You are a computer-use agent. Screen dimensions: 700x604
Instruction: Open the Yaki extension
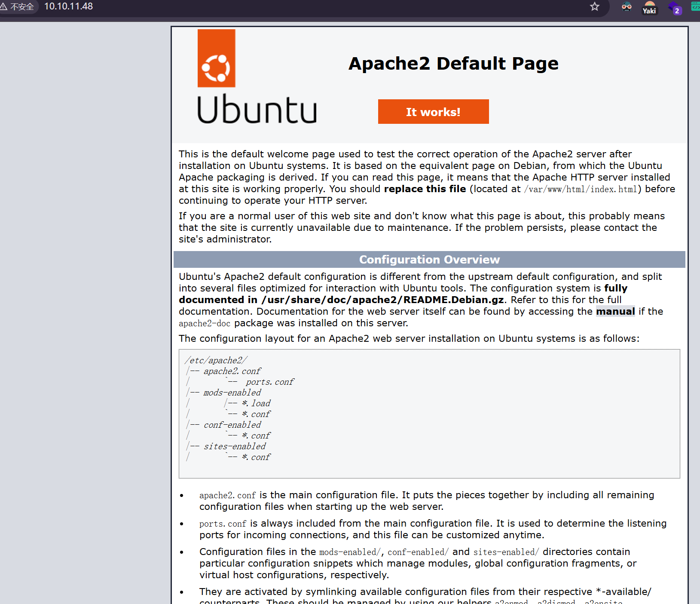[x=649, y=8]
